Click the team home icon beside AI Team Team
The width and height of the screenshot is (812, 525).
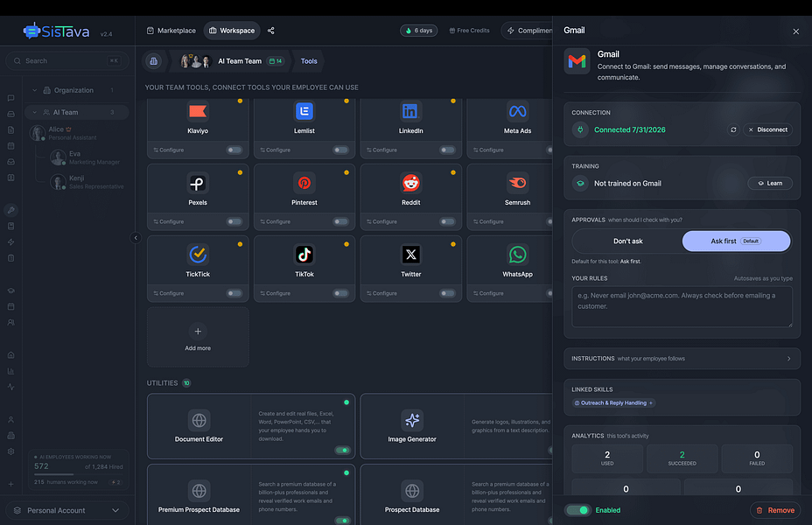coord(153,61)
